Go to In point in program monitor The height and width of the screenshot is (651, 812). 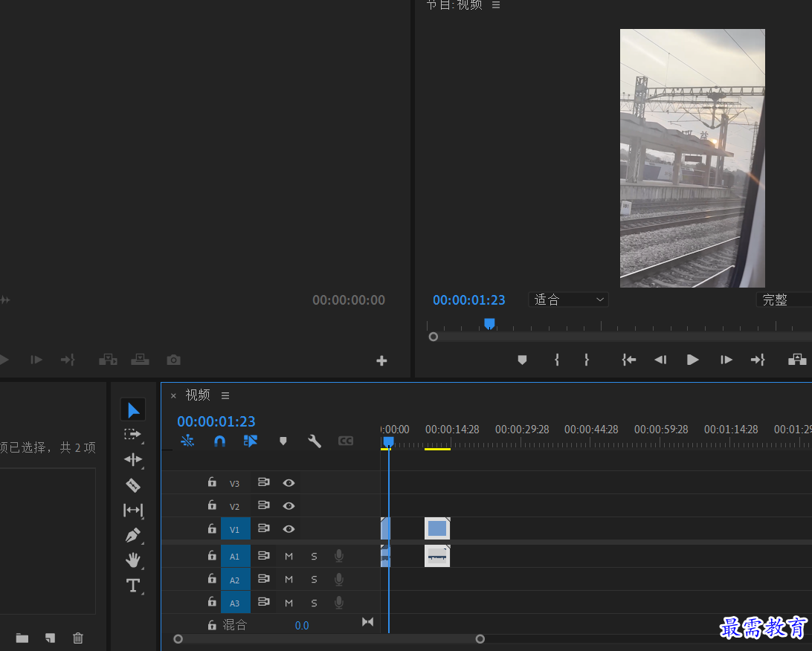click(x=628, y=360)
